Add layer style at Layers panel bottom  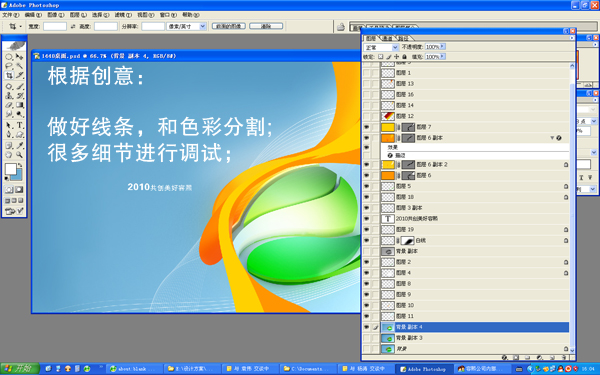[504, 357]
